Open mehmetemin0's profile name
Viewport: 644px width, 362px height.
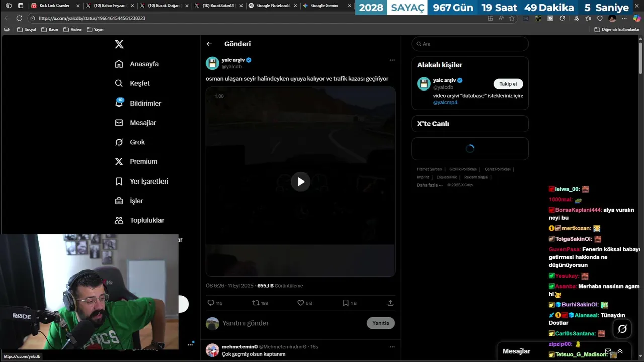239,347
